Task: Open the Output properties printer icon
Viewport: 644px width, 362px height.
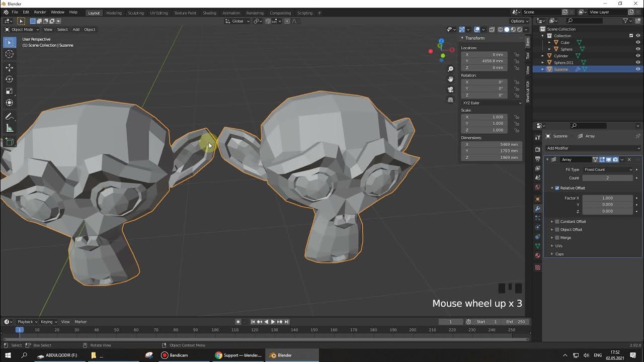Action: (x=537, y=159)
